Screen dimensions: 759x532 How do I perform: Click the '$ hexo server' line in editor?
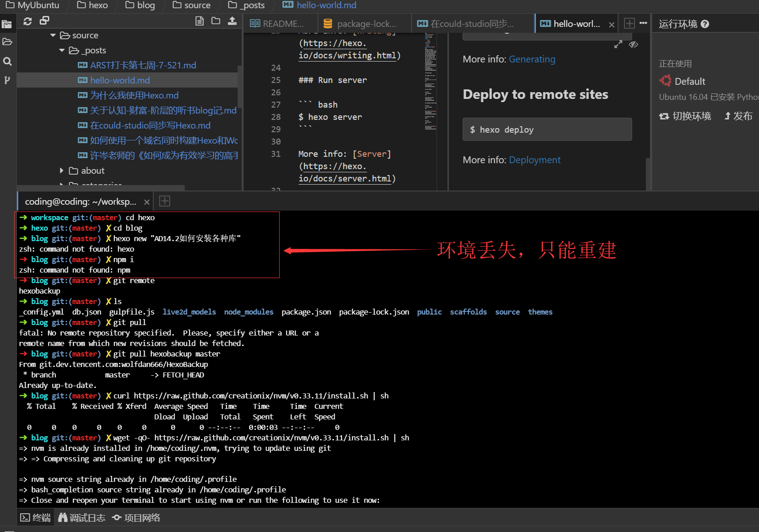pos(330,117)
